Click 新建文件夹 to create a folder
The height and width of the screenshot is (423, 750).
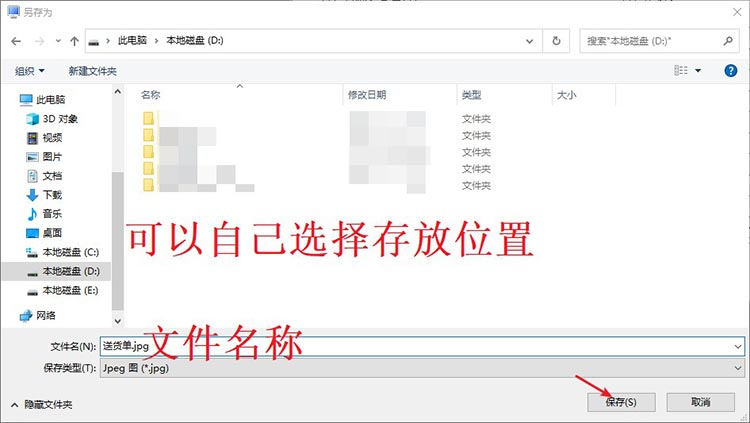[92, 71]
